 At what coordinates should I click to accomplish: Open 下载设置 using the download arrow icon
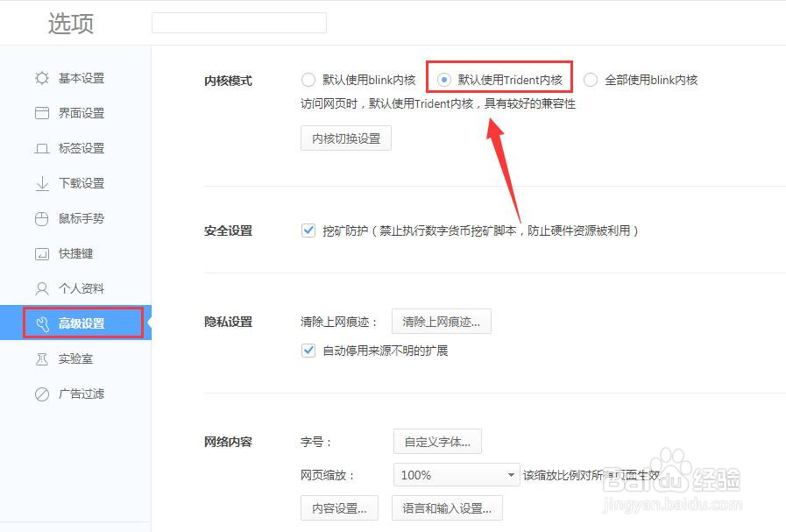(x=41, y=182)
